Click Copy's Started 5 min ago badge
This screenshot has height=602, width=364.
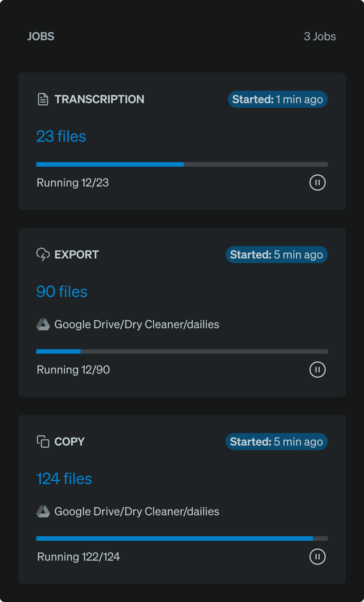pyautogui.click(x=276, y=442)
